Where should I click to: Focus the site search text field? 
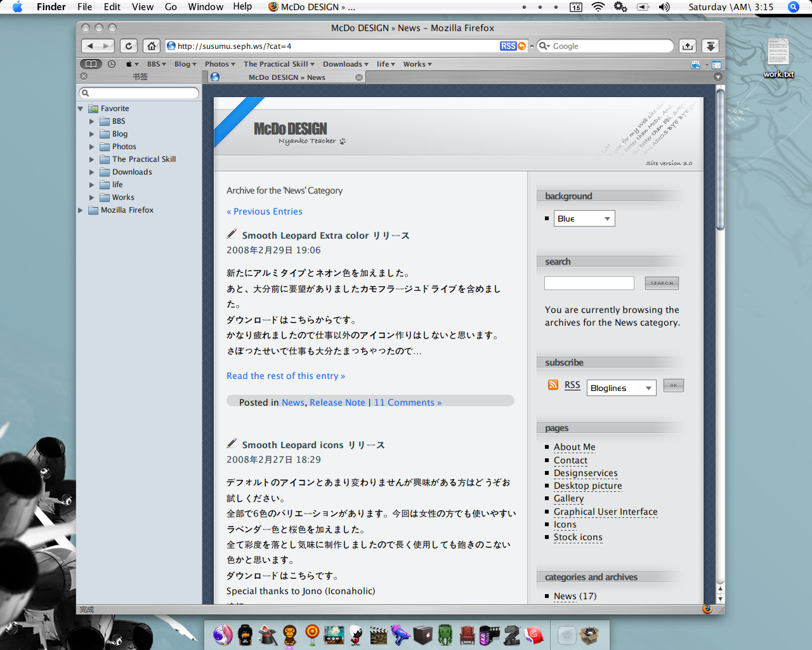click(x=589, y=283)
